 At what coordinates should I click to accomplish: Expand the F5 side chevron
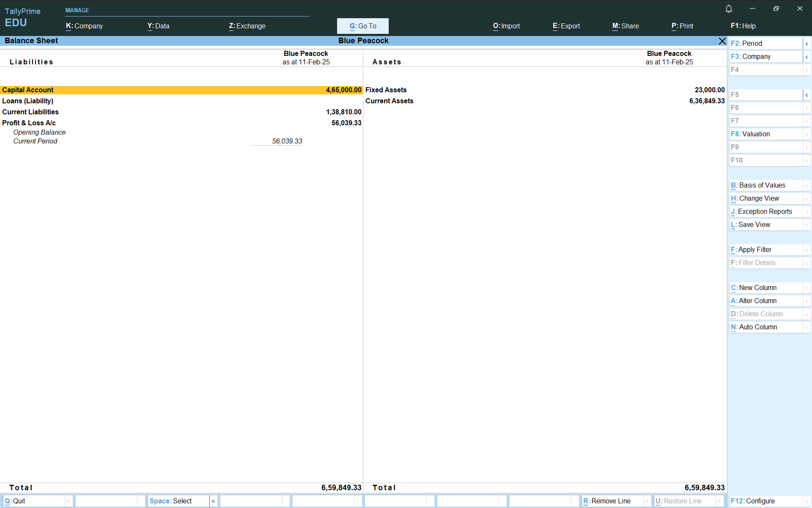[807, 95]
